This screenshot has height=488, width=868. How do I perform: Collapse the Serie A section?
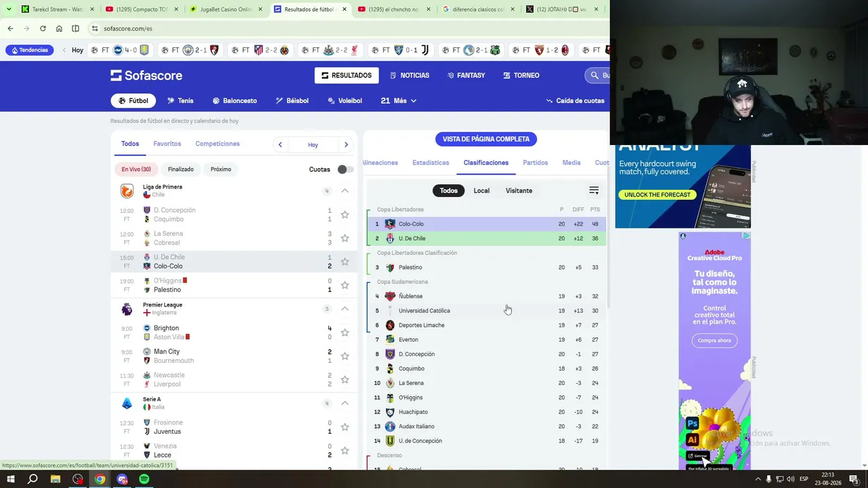344,403
